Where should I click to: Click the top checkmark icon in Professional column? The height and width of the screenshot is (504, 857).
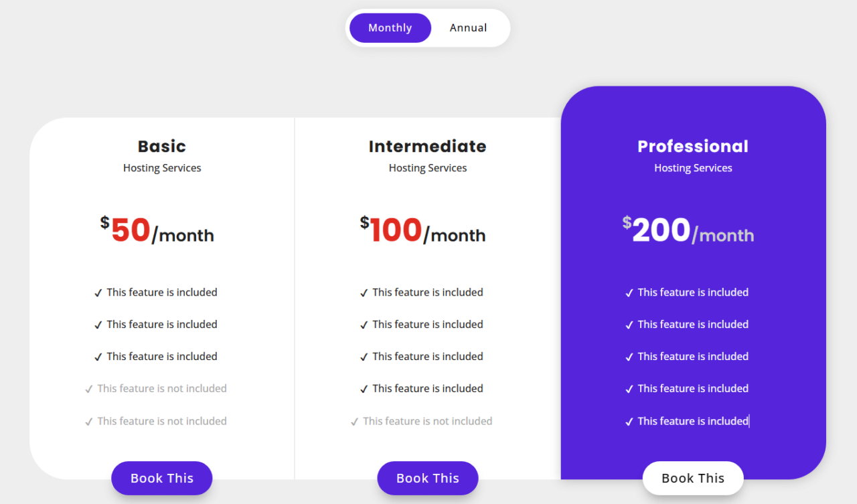629,292
